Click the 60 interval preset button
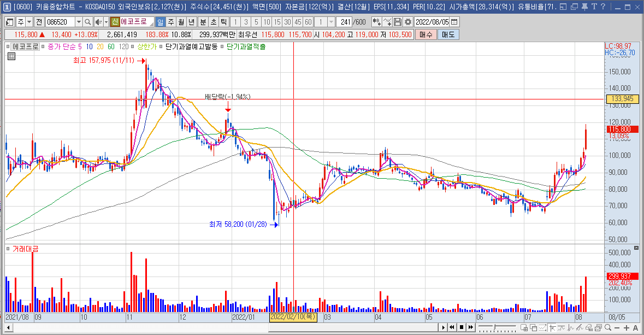The height and width of the screenshot is (335, 644). pos(309,22)
